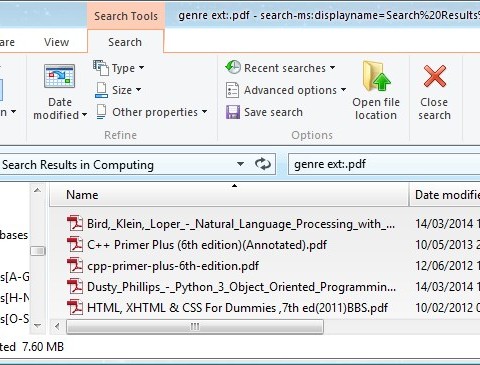The image size is (480, 365).
Task: Click the Open file location label
Action: point(376,109)
